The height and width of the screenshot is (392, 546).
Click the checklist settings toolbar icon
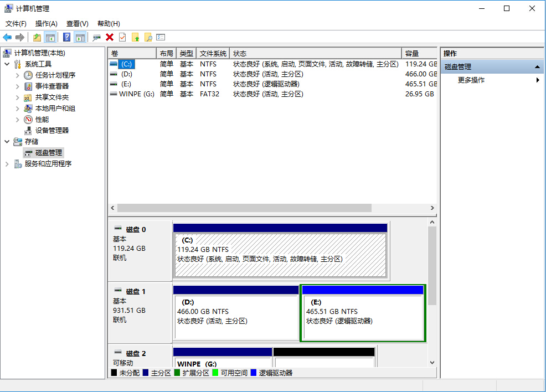pyautogui.click(x=161, y=37)
